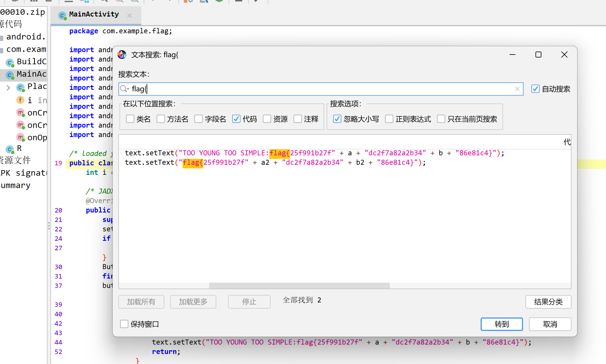Viewport: 606px width, 364px height.
Task: Select MainAc item in the tree
Action: tap(31, 74)
